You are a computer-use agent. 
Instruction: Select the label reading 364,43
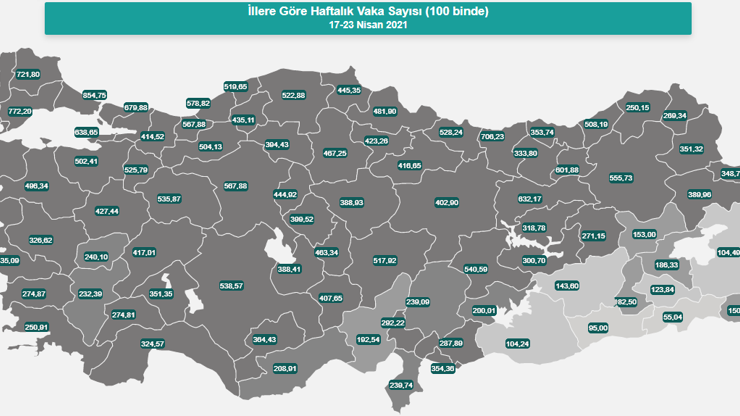click(x=264, y=340)
